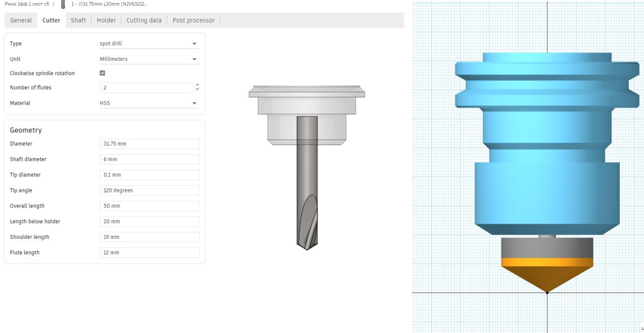Switch to the Cutting data tab

144,20
